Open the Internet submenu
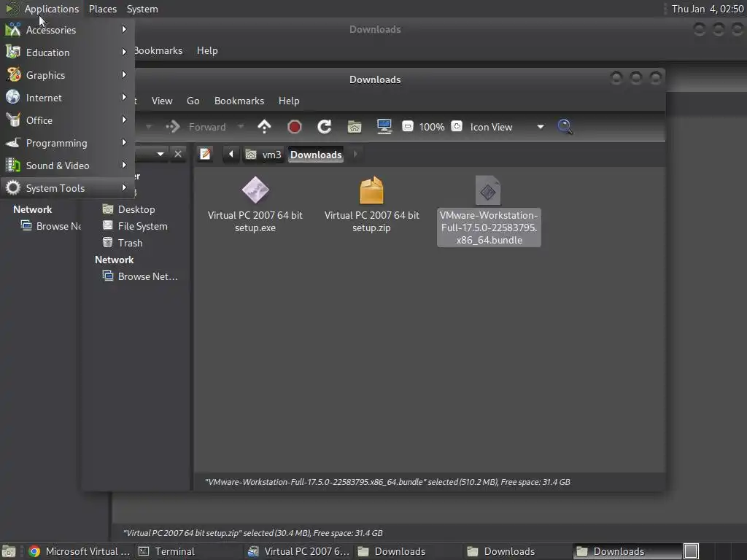 [67, 98]
